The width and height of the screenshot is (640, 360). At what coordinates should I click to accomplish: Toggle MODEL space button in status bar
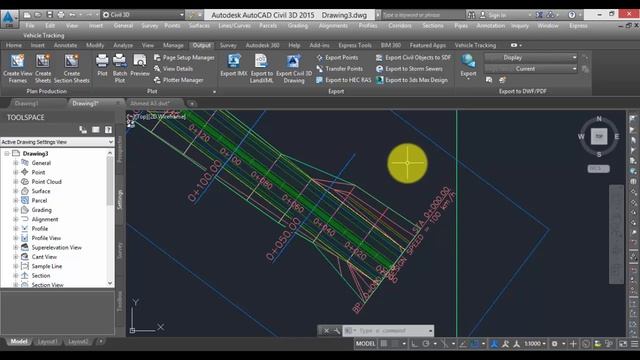click(365, 344)
